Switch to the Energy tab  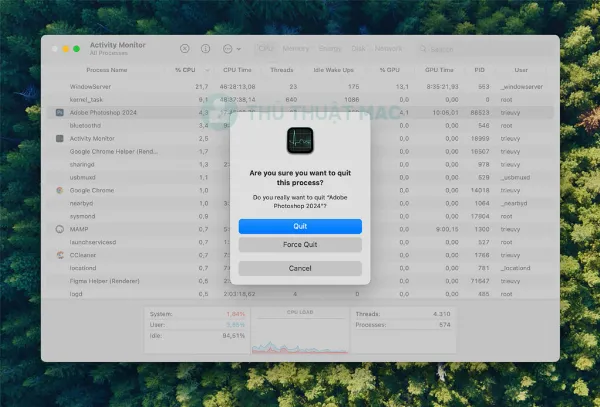point(330,49)
